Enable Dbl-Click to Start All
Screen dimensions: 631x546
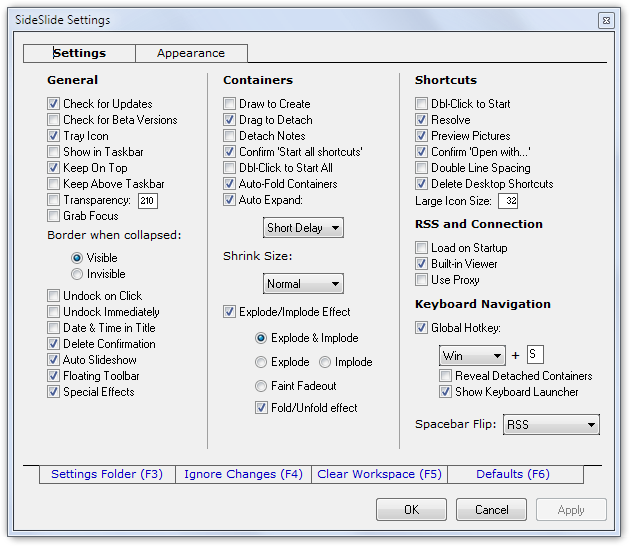(x=229, y=168)
